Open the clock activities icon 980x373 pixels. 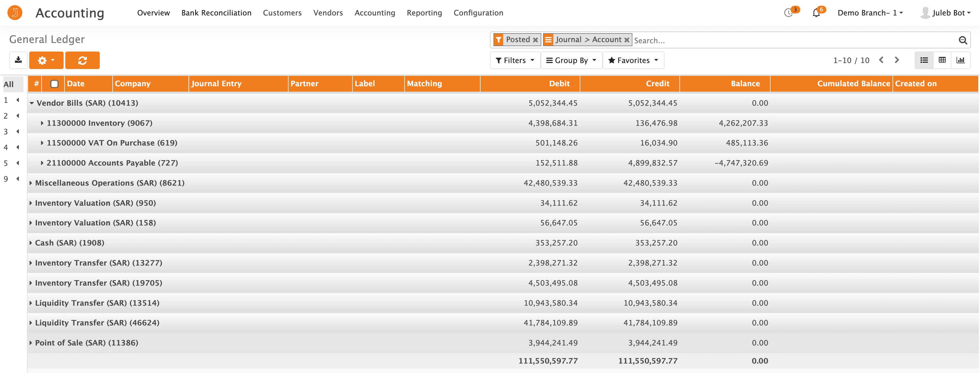click(789, 13)
